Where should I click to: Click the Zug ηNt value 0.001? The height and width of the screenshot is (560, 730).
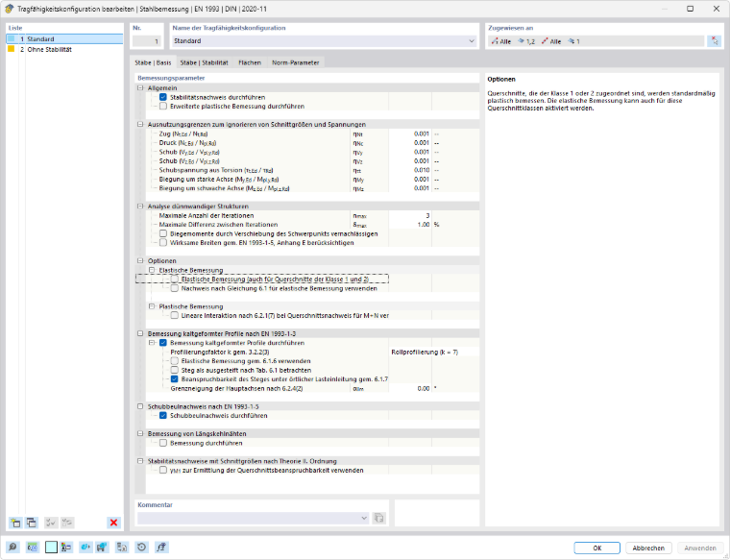pos(410,134)
